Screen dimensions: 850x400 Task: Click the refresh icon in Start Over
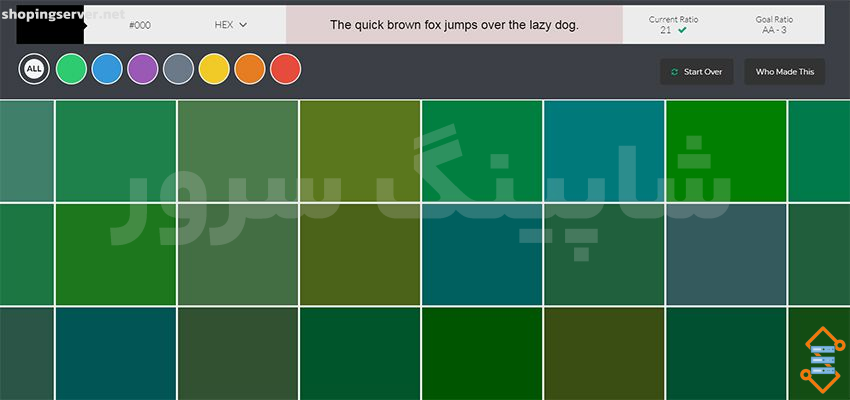click(x=674, y=72)
